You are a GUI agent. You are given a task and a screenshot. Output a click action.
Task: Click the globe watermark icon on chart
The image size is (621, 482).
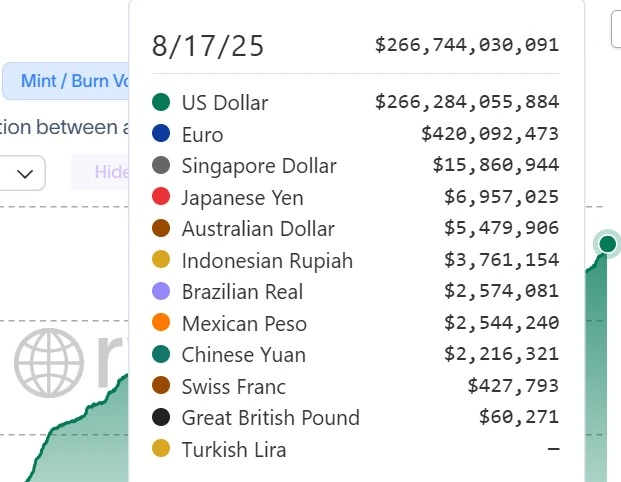[47, 360]
